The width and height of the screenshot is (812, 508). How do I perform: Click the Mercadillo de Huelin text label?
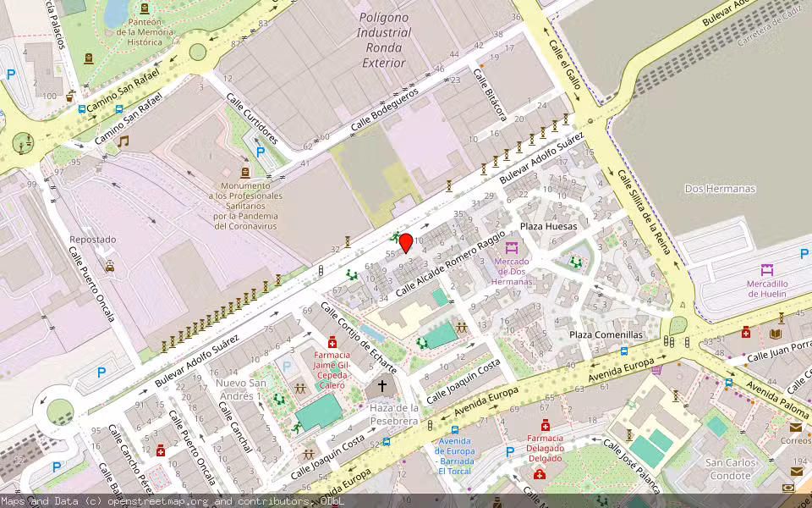767,289
